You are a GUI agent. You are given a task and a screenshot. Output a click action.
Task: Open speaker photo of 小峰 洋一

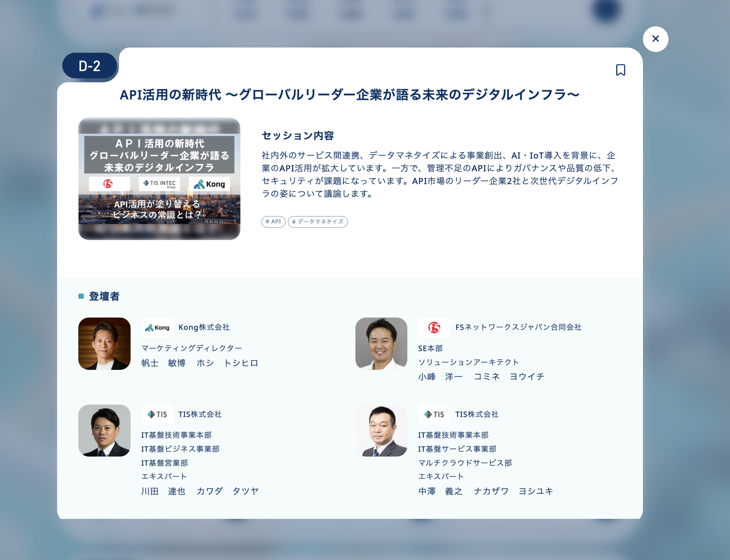[381, 344]
